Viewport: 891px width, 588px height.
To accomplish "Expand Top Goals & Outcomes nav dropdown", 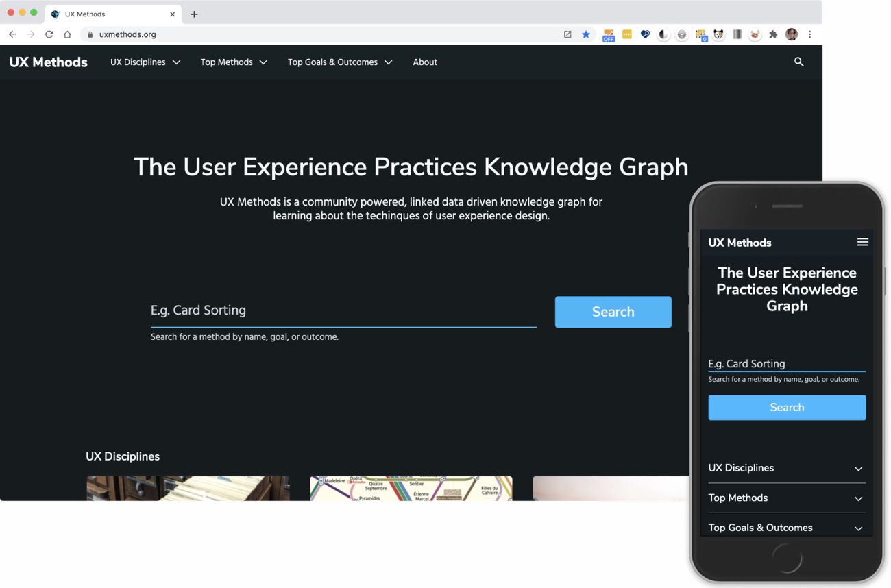I will click(x=340, y=62).
